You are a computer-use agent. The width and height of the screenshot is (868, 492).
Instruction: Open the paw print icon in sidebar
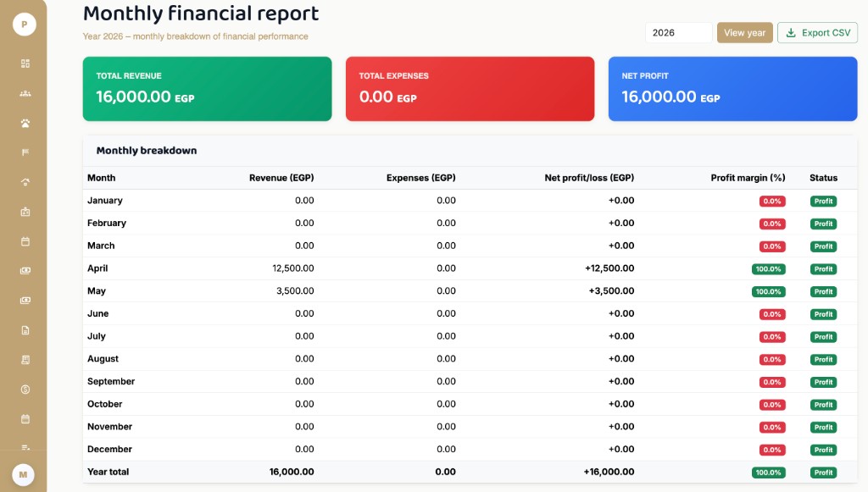pos(25,124)
